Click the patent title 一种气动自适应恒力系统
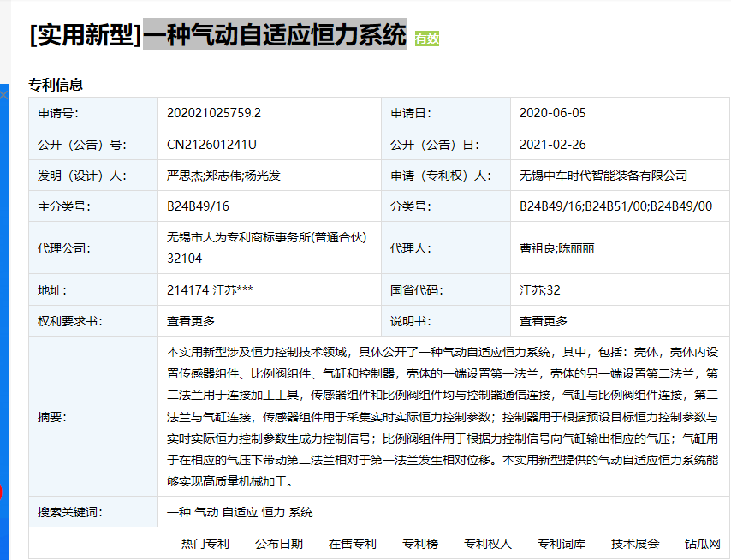Screen dimensions: 731x560 (275, 34)
